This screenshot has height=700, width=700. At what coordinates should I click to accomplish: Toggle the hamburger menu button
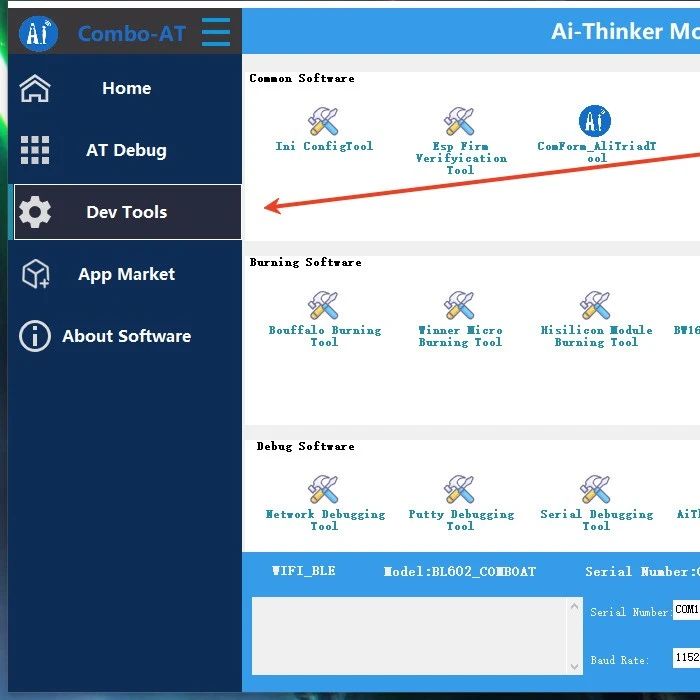pyautogui.click(x=216, y=32)
